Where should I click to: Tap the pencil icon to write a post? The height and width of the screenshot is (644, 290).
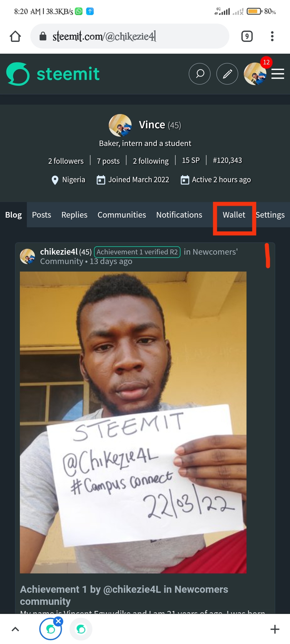click(227, 74)
